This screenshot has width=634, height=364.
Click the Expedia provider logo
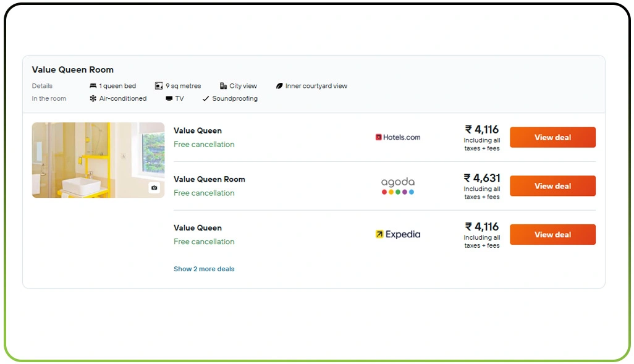tap(397, 234)
